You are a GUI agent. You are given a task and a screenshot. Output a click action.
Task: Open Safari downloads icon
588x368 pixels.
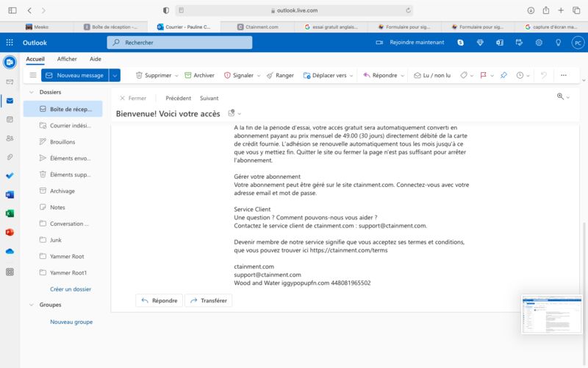point(531,10)
